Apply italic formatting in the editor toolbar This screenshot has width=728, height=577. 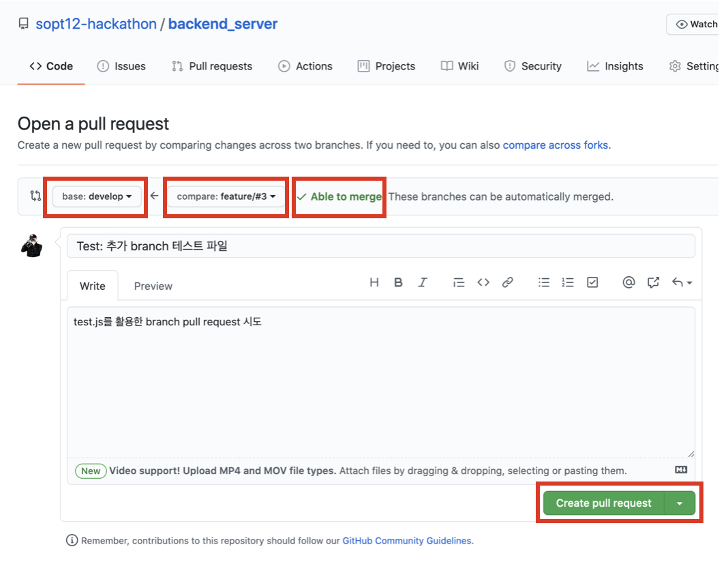point(423,282)
